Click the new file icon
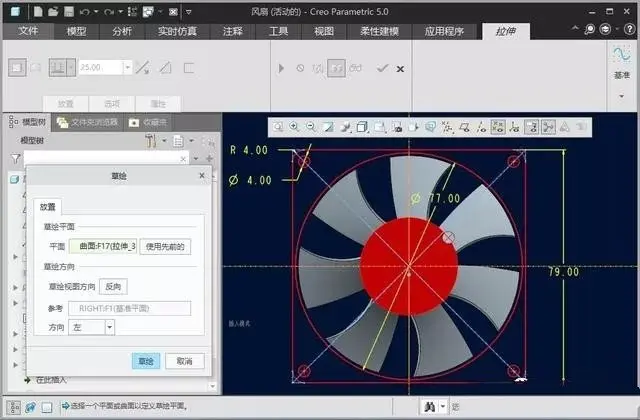 click(38, 11)
